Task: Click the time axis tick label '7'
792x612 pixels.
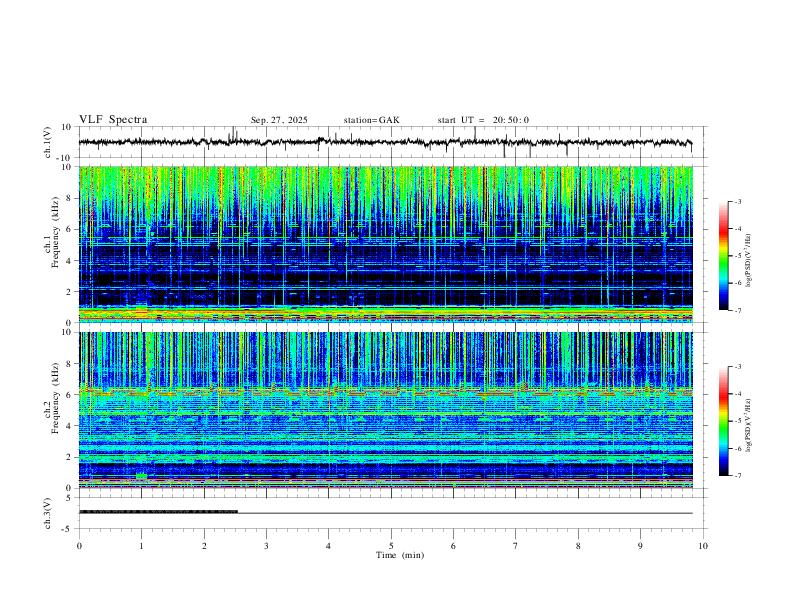Action: [x=516, y=546]
